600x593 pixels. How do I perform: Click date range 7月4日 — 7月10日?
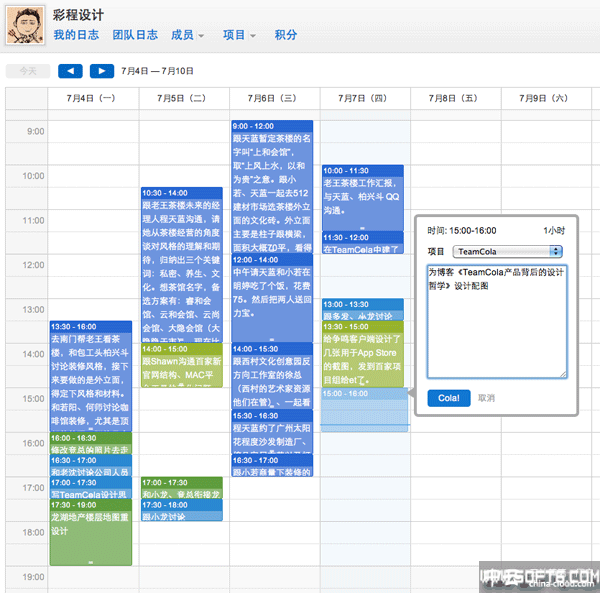pyautogui.click(x=157, y=71)
